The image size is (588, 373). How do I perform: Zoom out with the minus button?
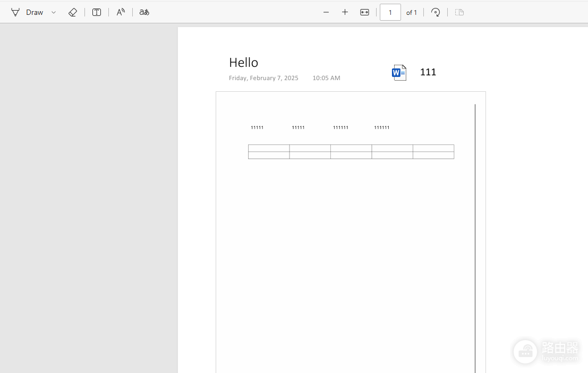click(x=326, y=12)
